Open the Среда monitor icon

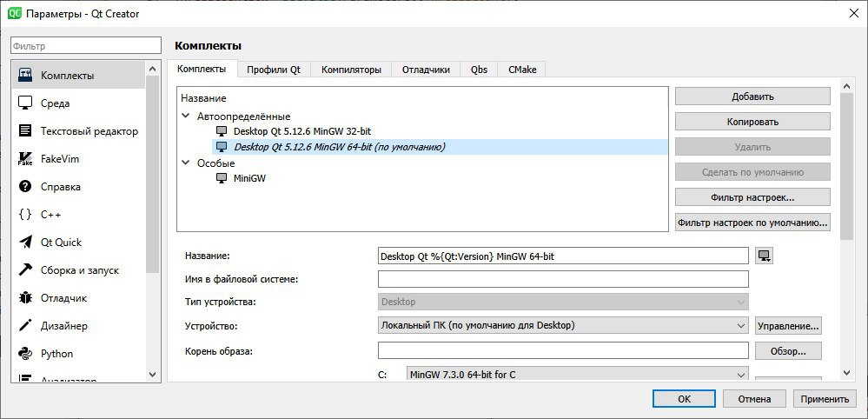(25, 103)
